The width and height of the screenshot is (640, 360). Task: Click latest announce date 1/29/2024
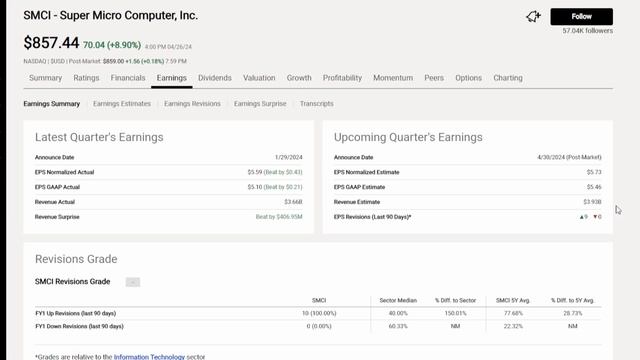289,157
